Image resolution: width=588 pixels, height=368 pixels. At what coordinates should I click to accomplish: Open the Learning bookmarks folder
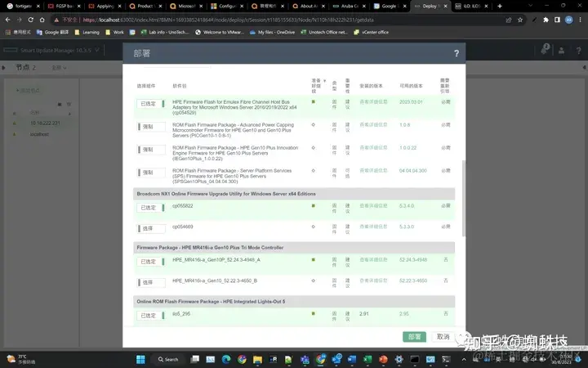pyautogui.click(x=87, y=32)
